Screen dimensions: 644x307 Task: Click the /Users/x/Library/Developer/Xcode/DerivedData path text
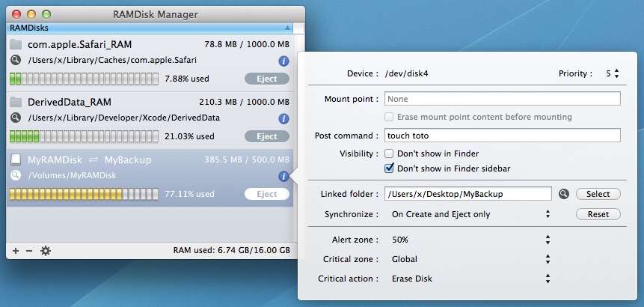(123, 118)
